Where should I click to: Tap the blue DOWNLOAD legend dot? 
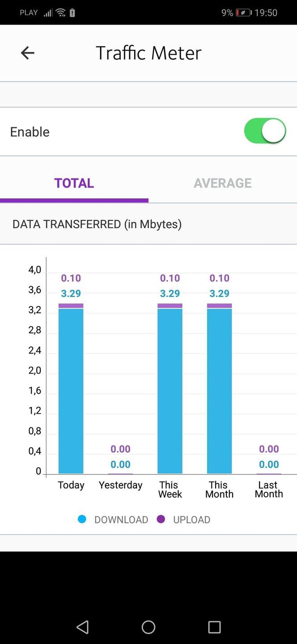point(82,519)
